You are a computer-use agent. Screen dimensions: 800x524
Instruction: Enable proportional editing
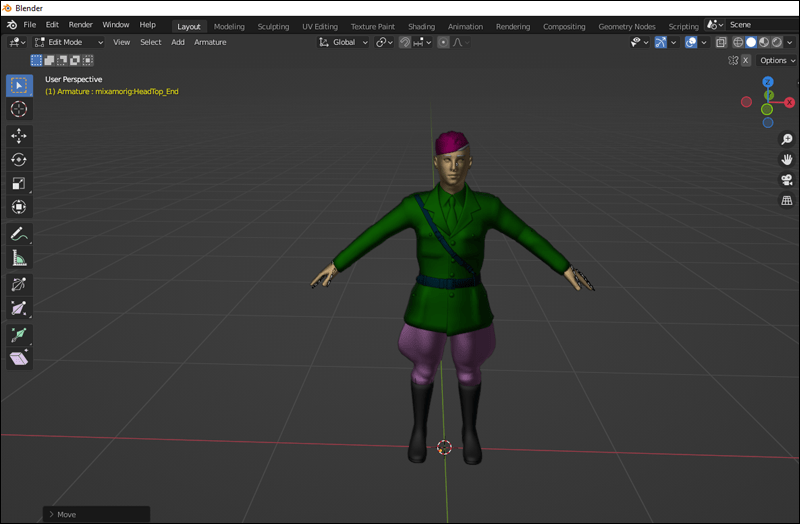[443, 42]
